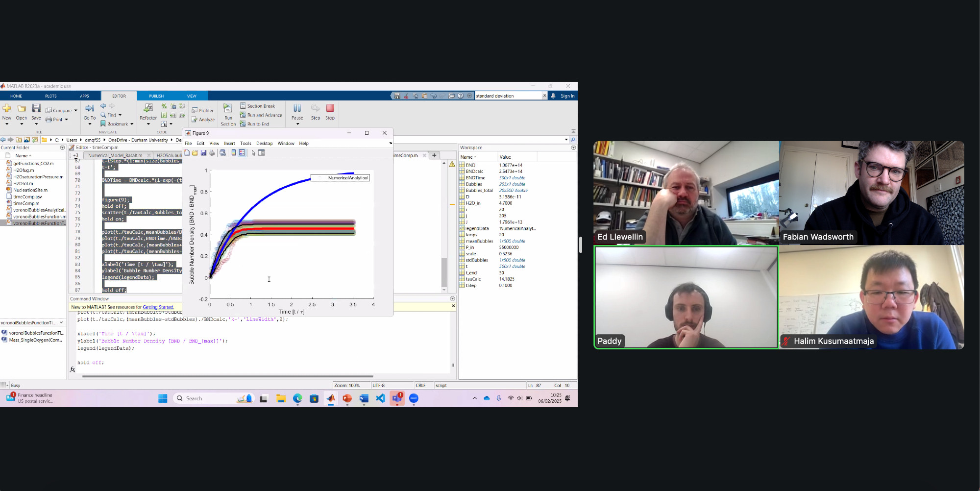Click the New Figure icon in Figure 9 toolbar

coord(187,153)
